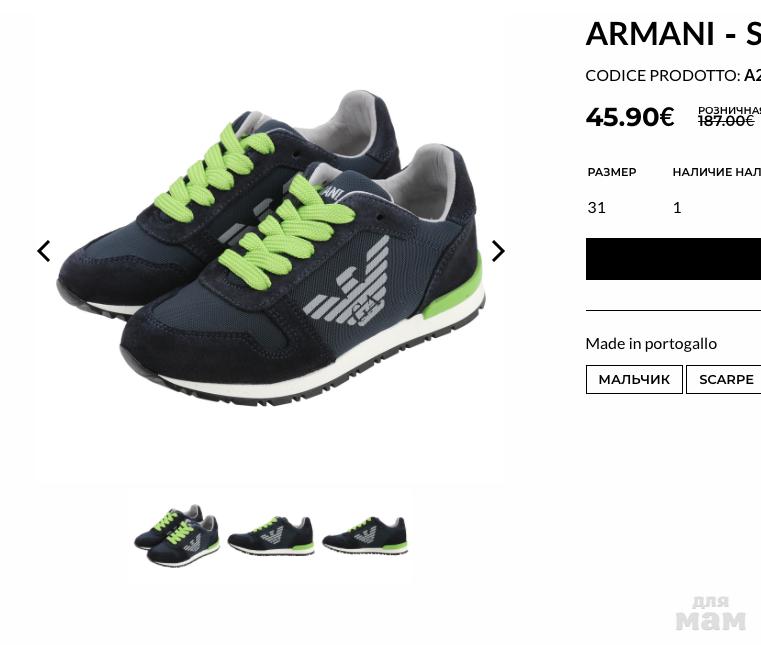Click the crossed-out 187.00€ price

coord(726,121)
